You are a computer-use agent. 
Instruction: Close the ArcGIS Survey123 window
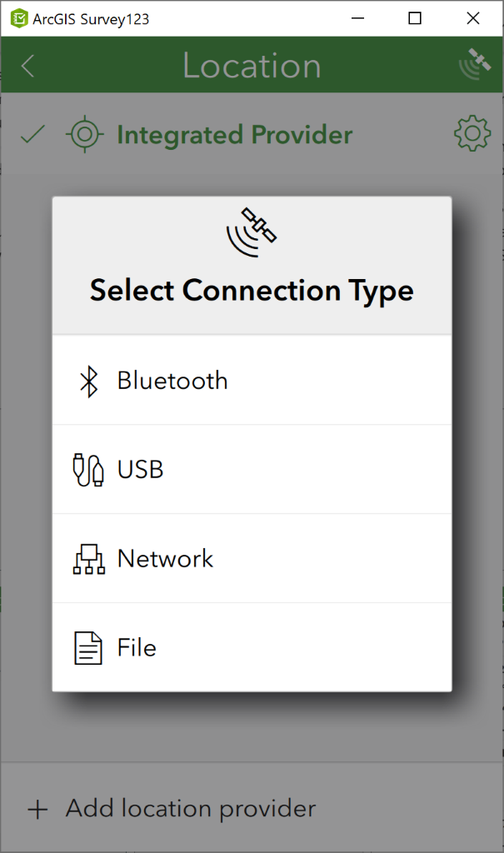point(473,18)
